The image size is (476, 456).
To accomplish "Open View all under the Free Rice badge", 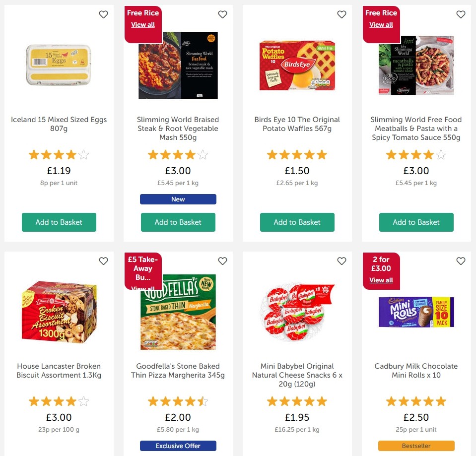I will point(143,24).
